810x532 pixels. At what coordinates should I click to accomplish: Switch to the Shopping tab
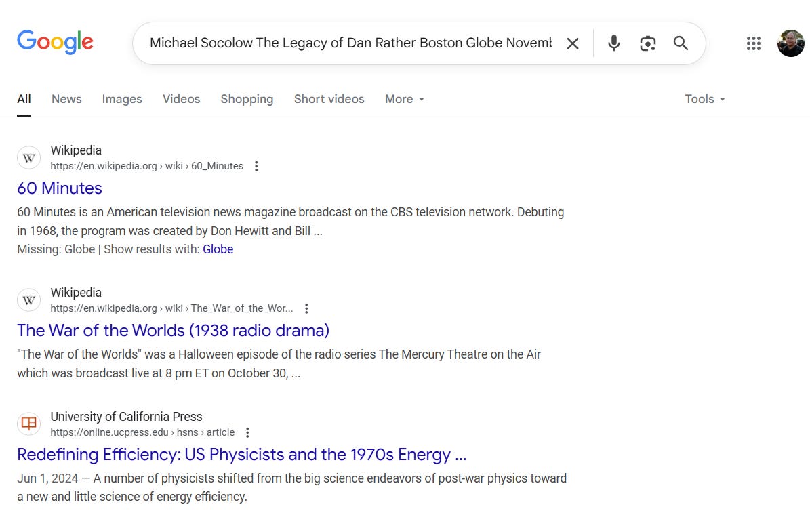[x=247, y=99]
